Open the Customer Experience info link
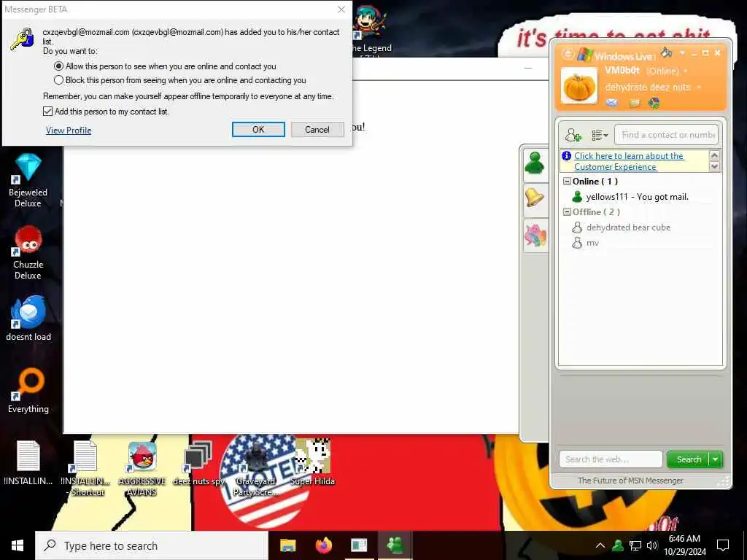The height and width of the screenshot is (560, 747). click(x=628, y=161)
